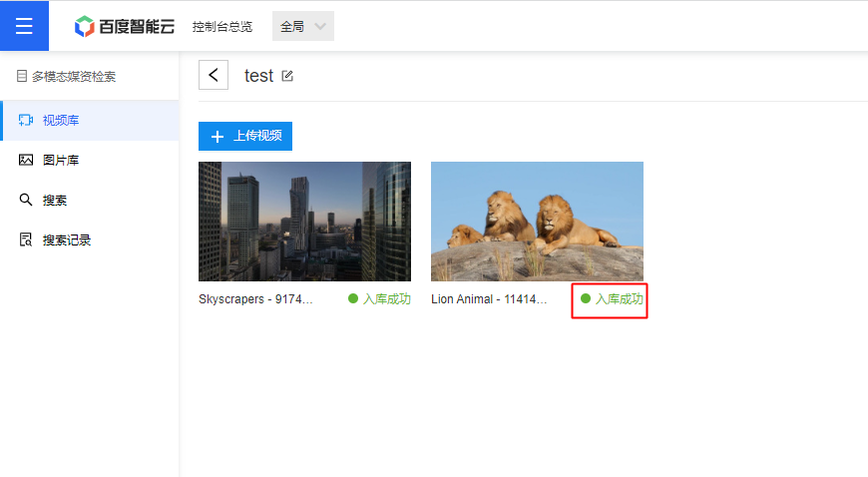Open the Skyscrapers video thumbnail

pyautogui.click(x=304, y=222)
